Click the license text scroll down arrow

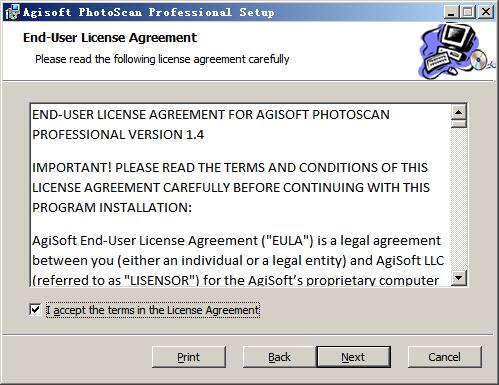coord(459,277)
